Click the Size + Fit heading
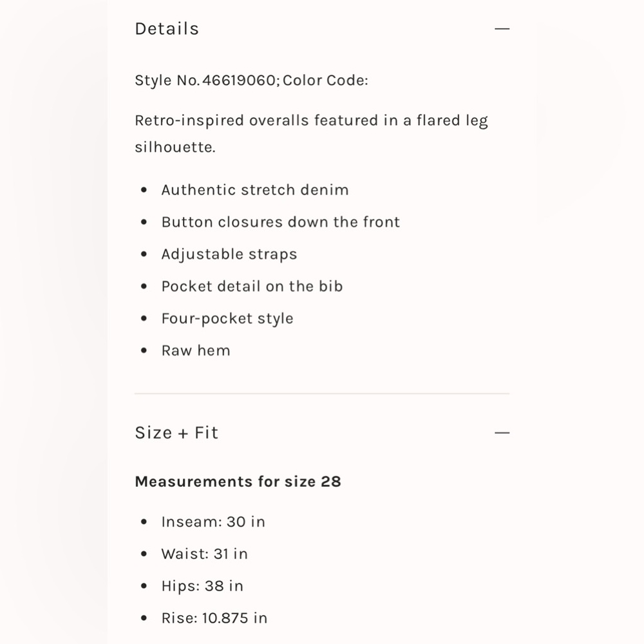The image size is (644, 644). pyautogui.click(x=176, y=433)
